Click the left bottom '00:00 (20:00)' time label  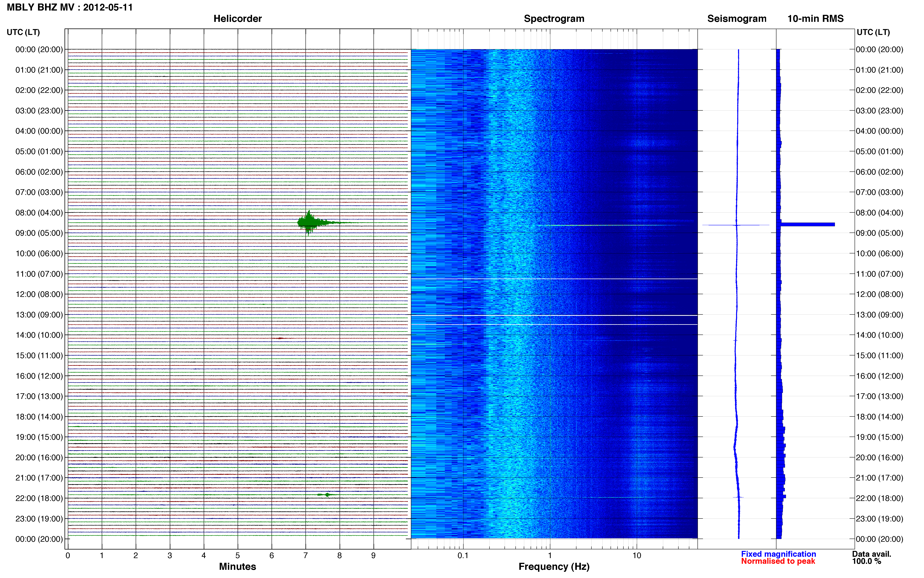click(39, 539)
